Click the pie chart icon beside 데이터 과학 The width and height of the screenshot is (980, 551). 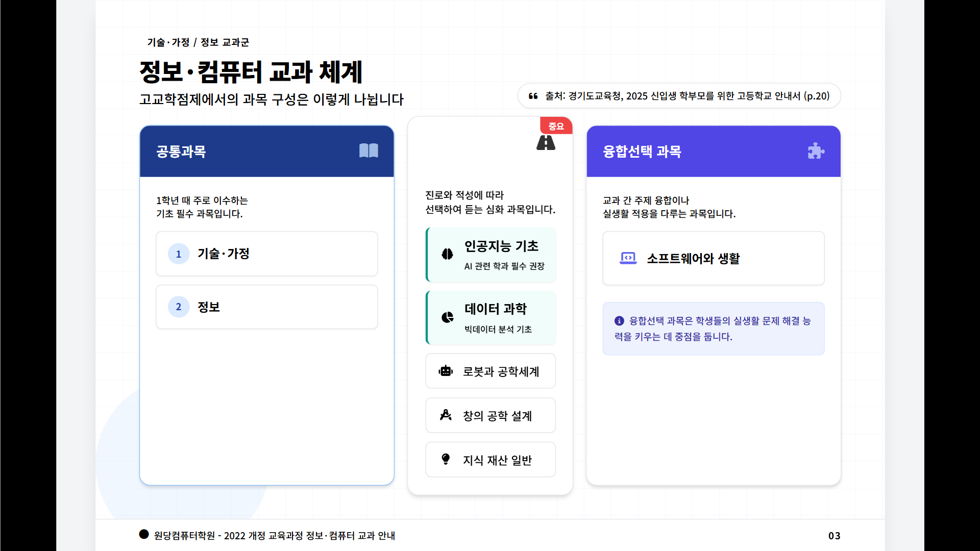(447, 317)
